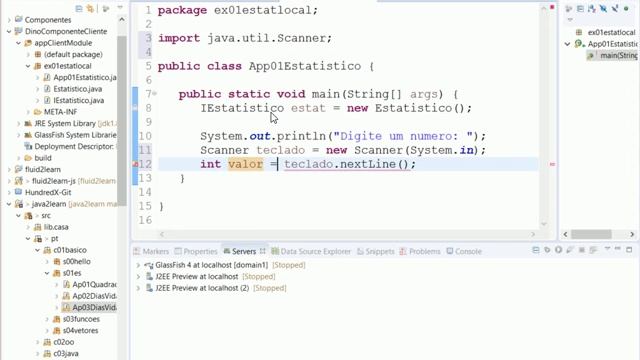
Task: Expand GlassFish 4 at localhost server
Action: coord(138,265)
